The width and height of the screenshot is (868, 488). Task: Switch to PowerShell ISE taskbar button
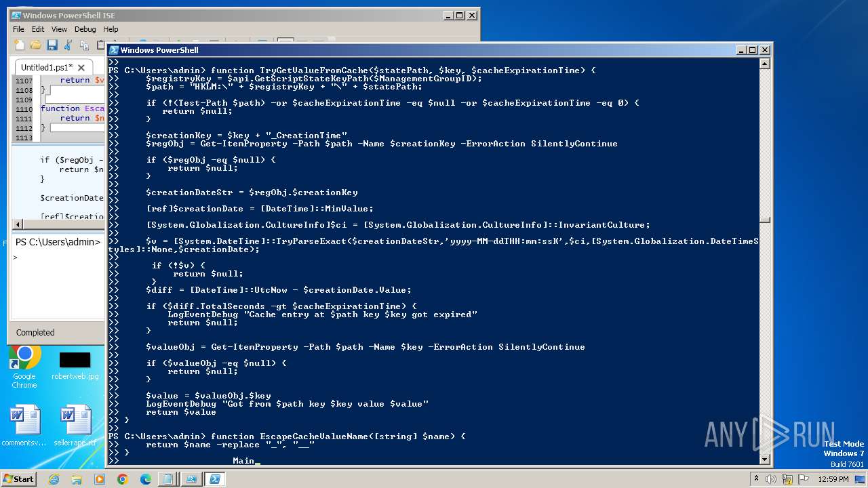coord(191,479)
